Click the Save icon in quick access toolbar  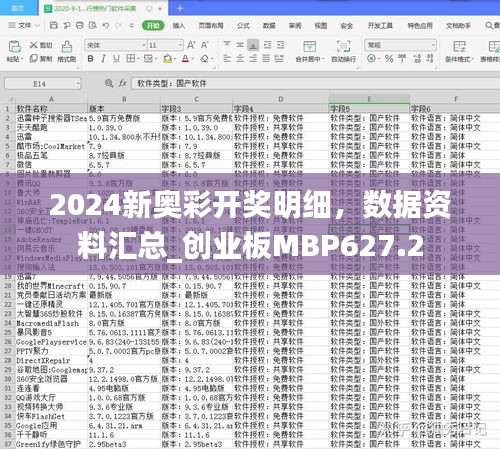coord(54,25)
